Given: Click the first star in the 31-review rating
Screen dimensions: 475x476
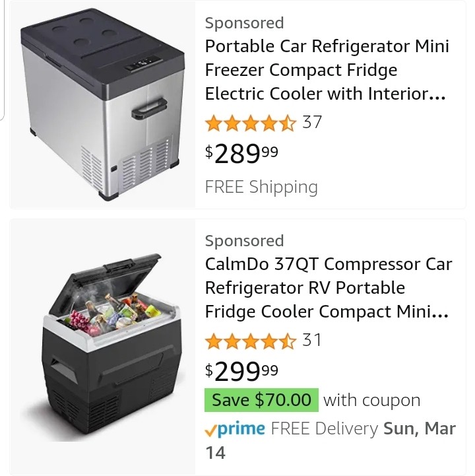Looking at the screenshot, I should 214,341.
